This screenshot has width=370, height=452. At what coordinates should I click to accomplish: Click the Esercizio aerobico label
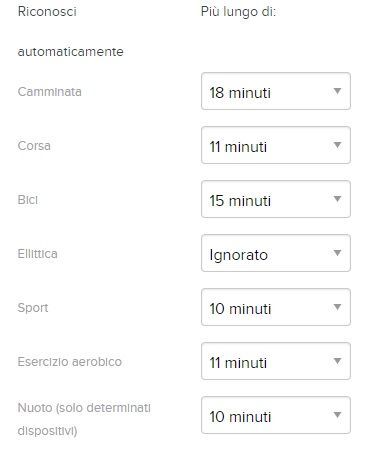click(x=69, y=362)
